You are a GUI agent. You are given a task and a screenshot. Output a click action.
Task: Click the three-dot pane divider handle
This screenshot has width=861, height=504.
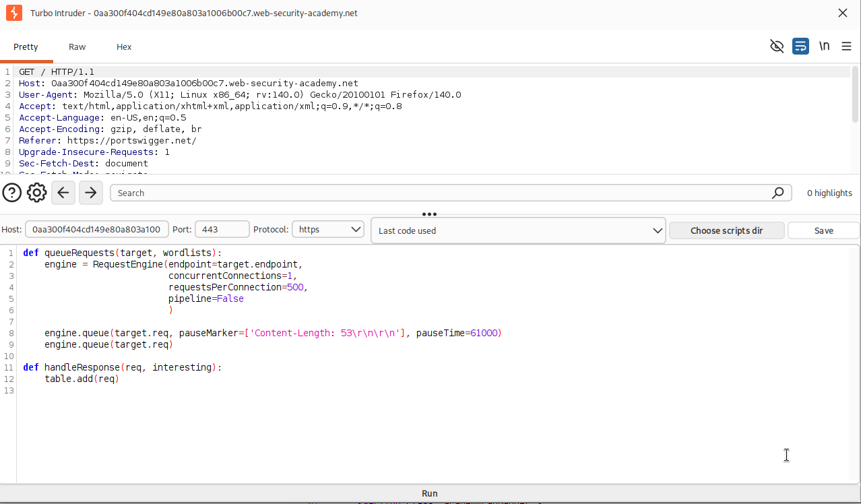(x=429, y=214)
